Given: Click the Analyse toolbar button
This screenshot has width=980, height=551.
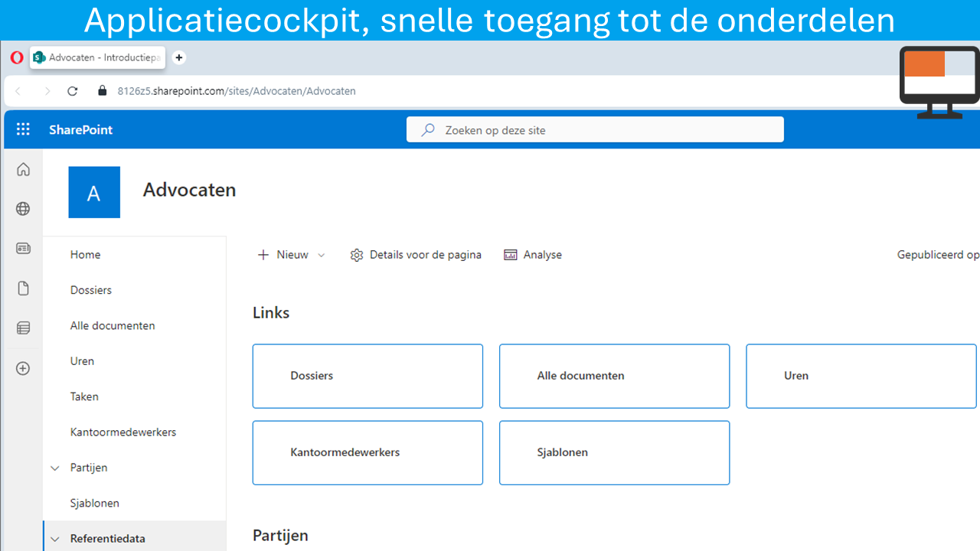Looking at the screenshot, I should click(x=533, y=255).
